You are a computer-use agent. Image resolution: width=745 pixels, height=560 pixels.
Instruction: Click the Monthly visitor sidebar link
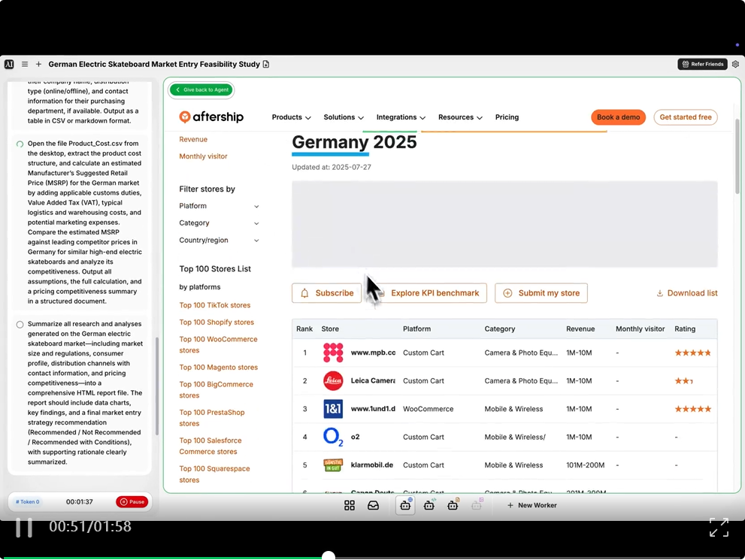(x=203, y=156)
